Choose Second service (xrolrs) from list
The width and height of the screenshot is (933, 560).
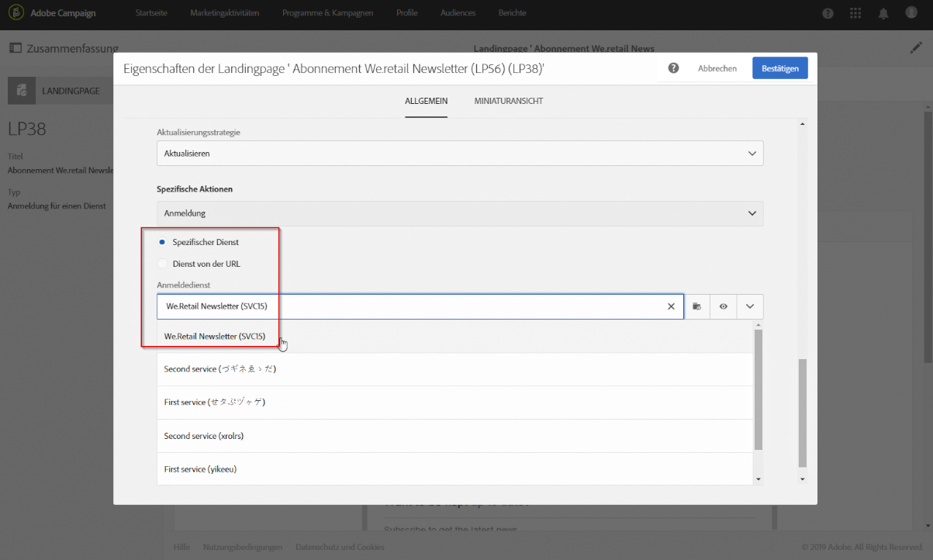[454, 436]
